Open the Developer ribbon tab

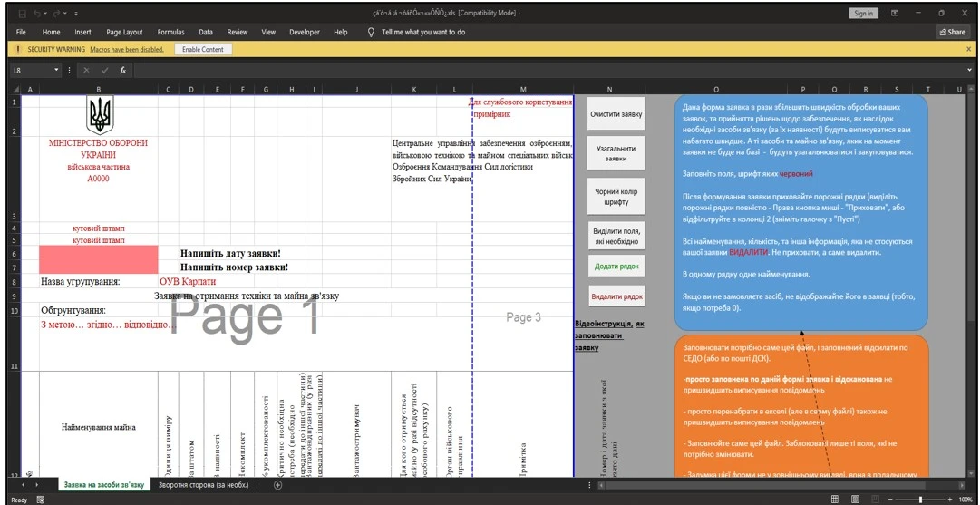click(305, 32)
